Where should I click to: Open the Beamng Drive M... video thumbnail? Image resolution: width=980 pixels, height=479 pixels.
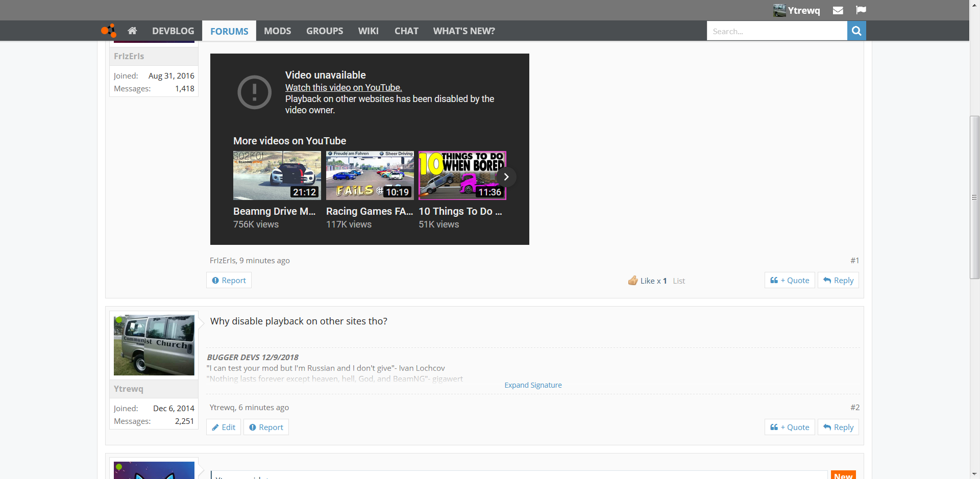[277, 175]
